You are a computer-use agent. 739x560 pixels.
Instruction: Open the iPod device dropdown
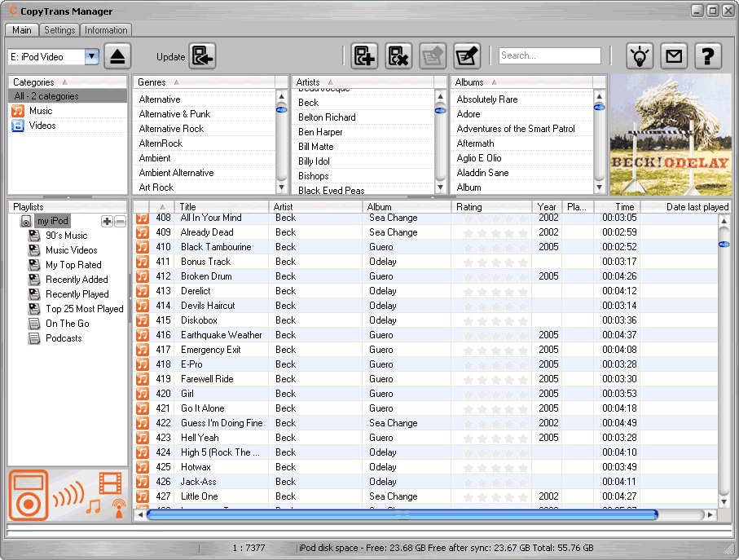tap(91, 56)
